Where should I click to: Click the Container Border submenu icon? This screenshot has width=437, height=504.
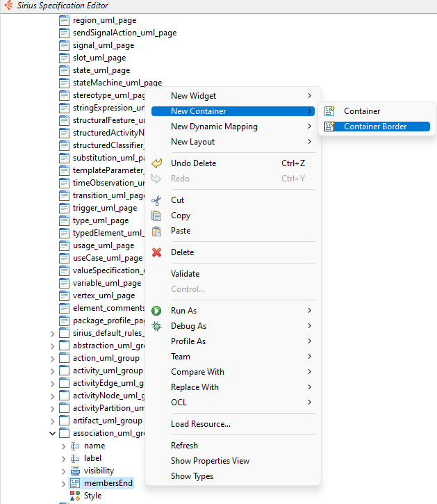point(329,127)
